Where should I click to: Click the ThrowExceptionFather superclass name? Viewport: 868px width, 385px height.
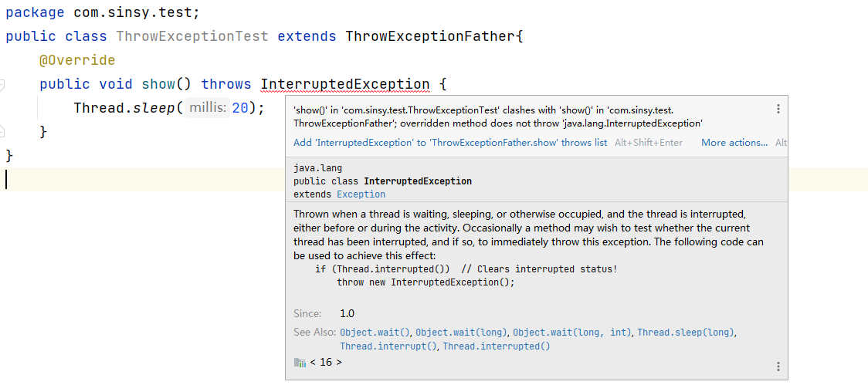pyautogui.click(x=429, y=36)
